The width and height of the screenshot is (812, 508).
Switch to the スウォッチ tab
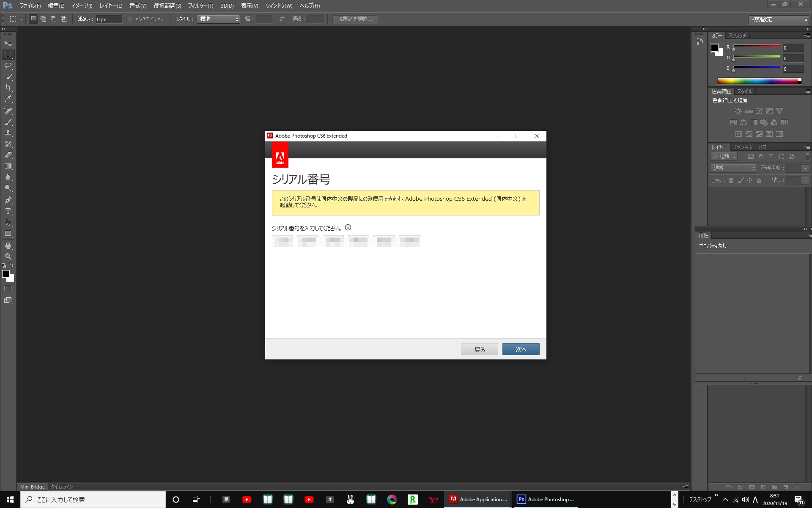point(737,36)
